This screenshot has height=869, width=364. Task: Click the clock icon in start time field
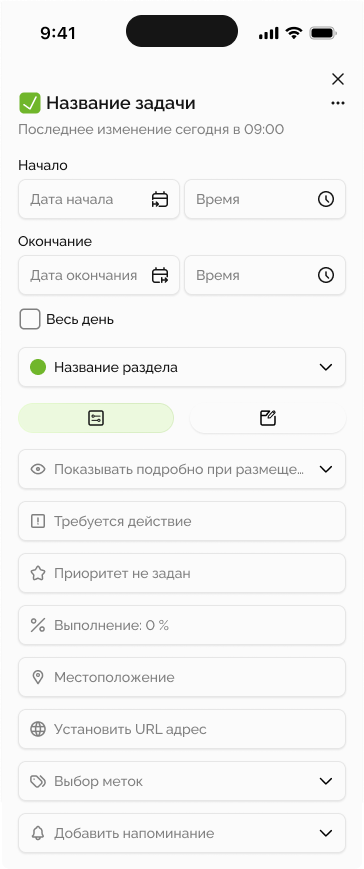[326, 200]
